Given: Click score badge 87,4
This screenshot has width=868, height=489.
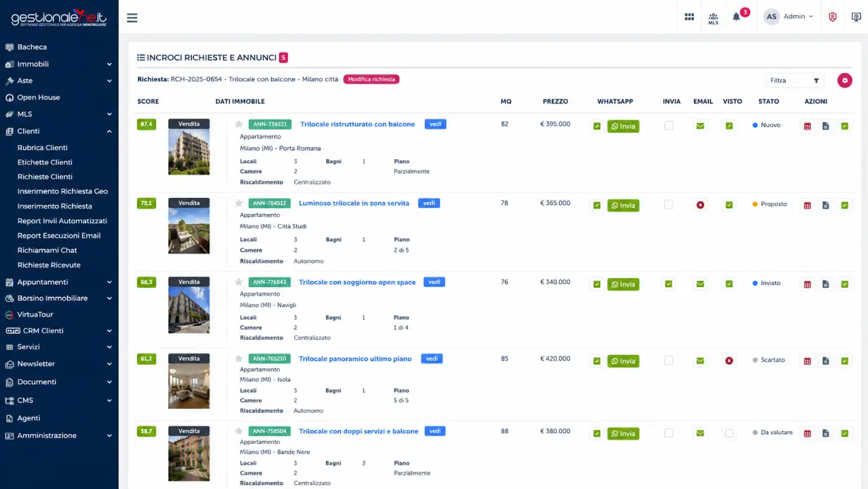Looking at the screenshot, I should [x=146, y=124].
